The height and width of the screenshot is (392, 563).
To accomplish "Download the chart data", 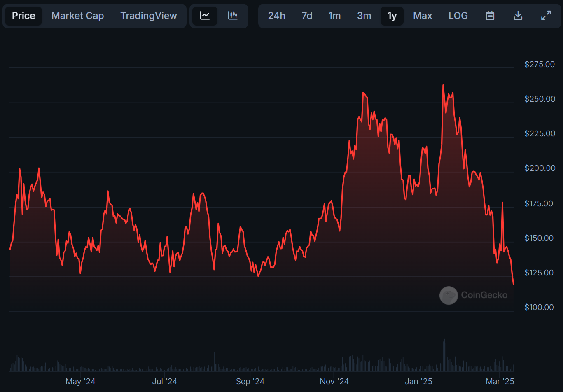I will [518, 16].
